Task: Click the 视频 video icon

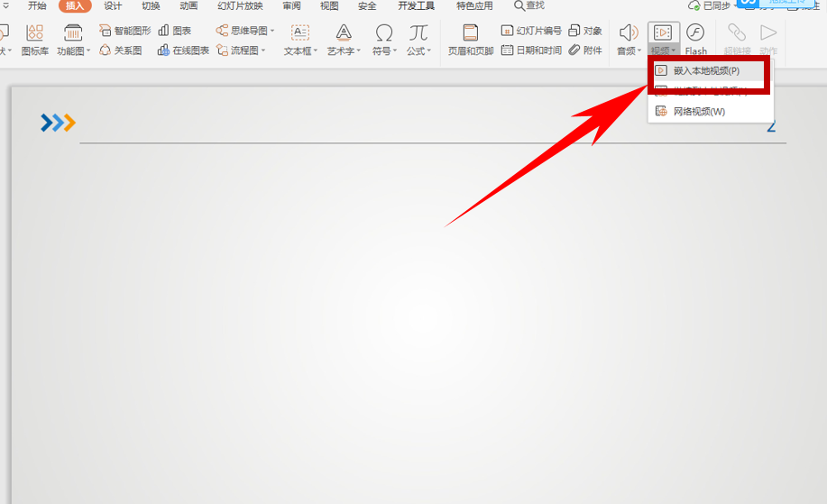Action: pos(663,32)
